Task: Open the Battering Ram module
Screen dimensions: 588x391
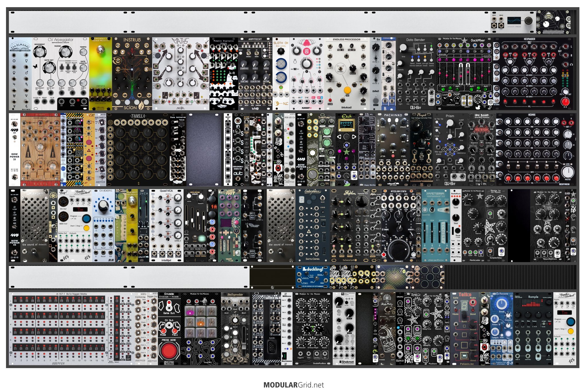Action: [x=344, y=329]
